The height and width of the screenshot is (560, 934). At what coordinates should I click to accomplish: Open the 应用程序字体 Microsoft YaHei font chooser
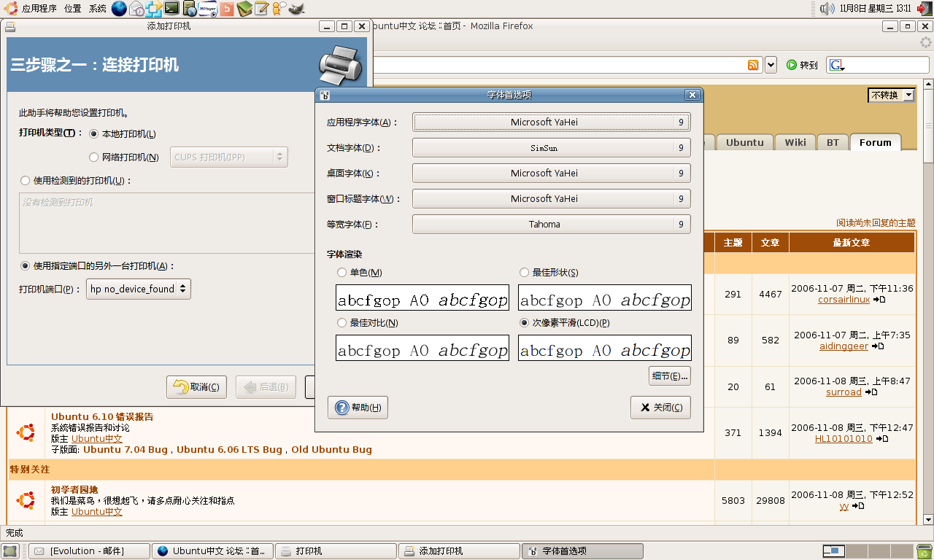tap(551, 122)
